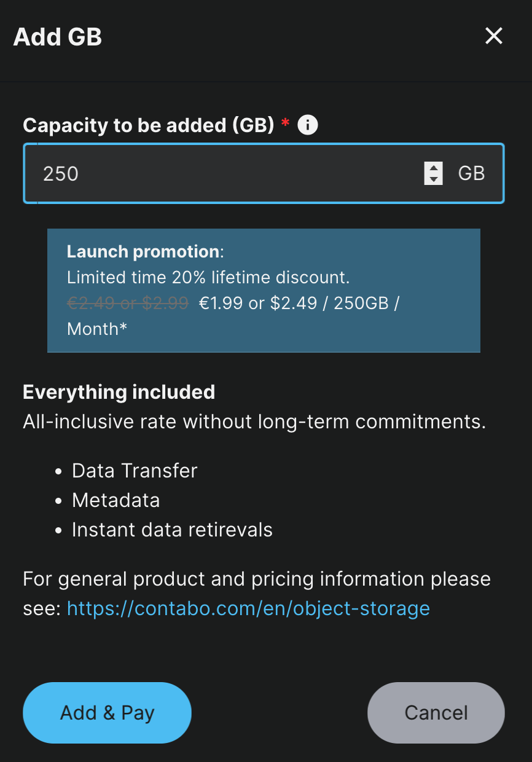Image resolution: width=532 pixels, height=762 pixels.
Task: Open the contabo.com object-storage link
Action: (x=248, y=608)
